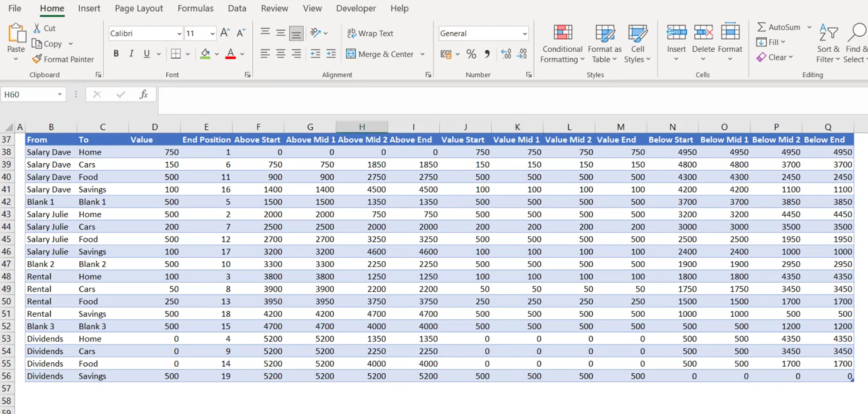This screenshot has height=414, width=868.
Task: Apply Percent Style
Action: (471, 54)
